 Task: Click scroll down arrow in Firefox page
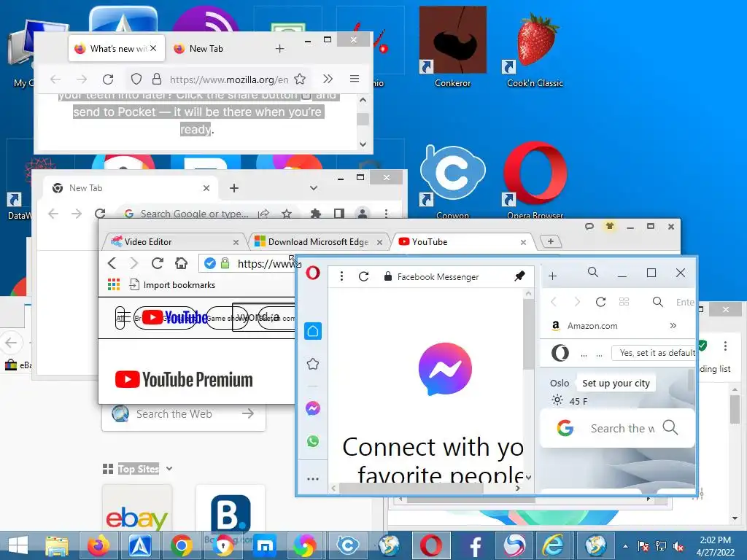(363, 144)
